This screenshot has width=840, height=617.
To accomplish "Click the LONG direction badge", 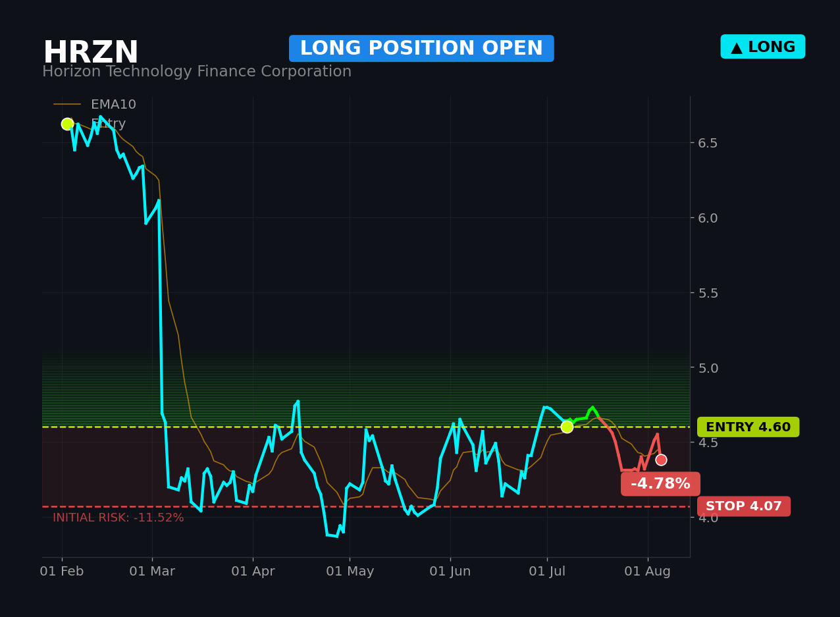I will [763, 47].
